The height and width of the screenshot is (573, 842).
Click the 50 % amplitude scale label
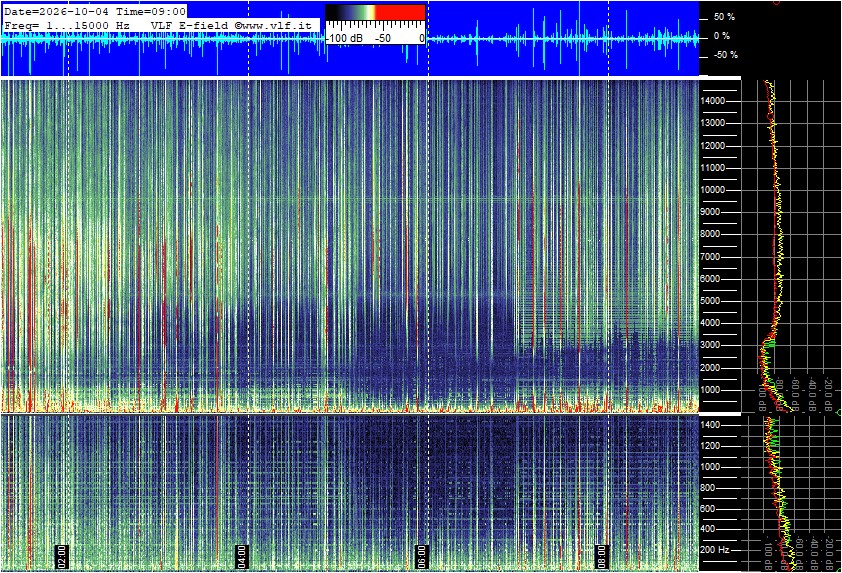(724, 17)
